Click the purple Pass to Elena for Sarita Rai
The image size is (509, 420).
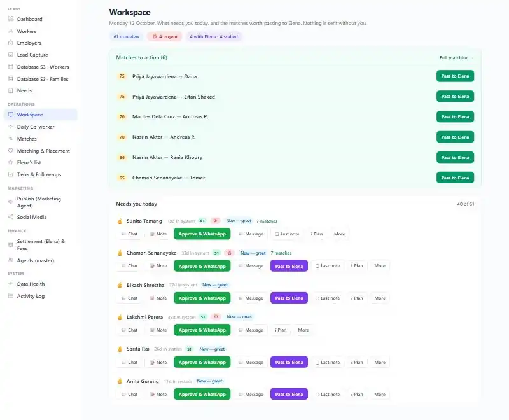(289, 362)
